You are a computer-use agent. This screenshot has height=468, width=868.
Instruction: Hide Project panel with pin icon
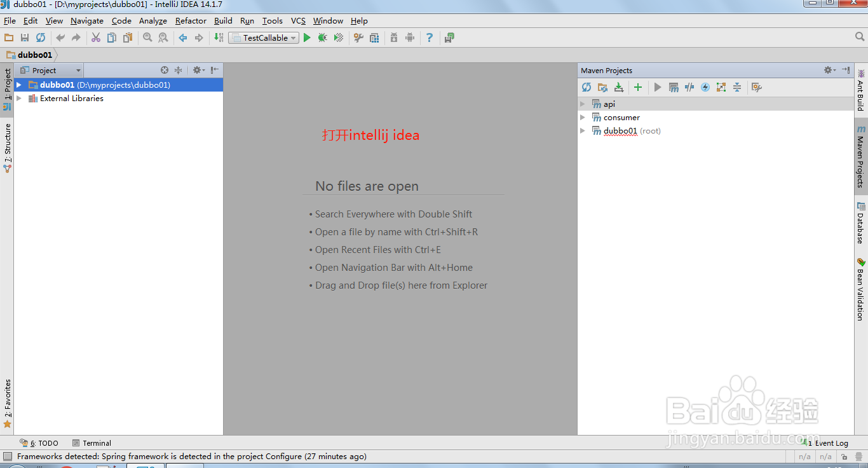click(x=215, y=70)
